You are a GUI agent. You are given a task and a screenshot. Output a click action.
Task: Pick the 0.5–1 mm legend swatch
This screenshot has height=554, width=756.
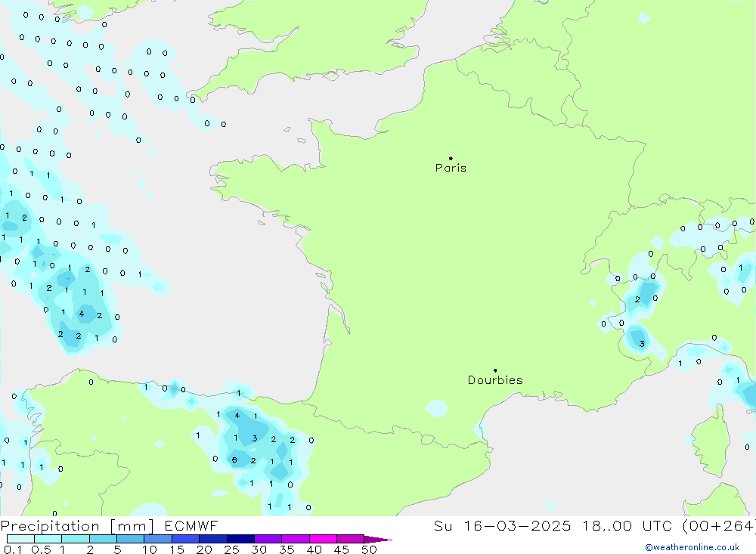tap(48, 539)
